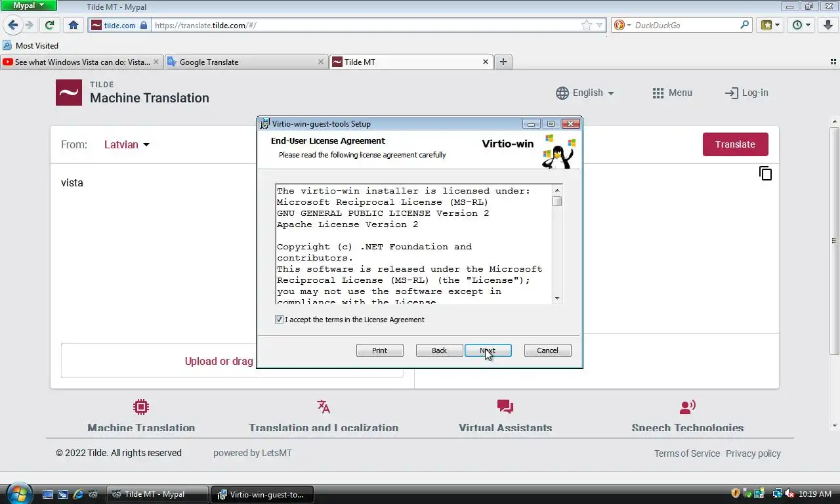Viewport: 840px width, 504px height.
Task: Click Print in the setup dialog
Action: pyautogui.click(x=380, y=350)
